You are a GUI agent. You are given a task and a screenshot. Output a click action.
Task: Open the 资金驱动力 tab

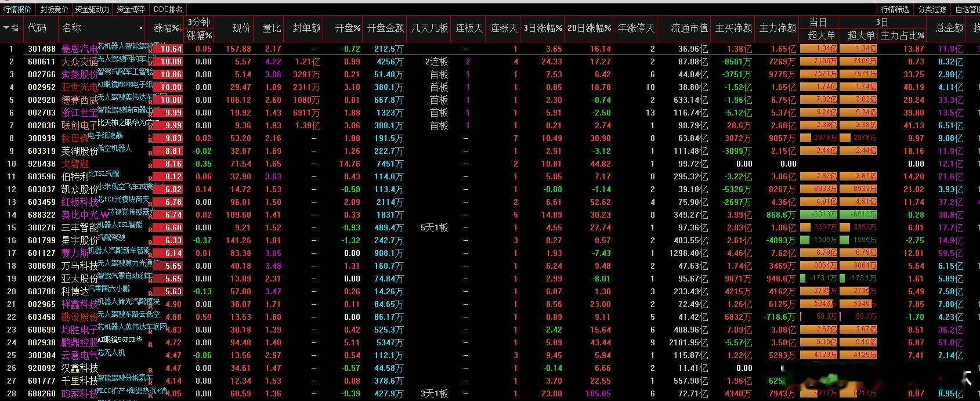[92, 9]
